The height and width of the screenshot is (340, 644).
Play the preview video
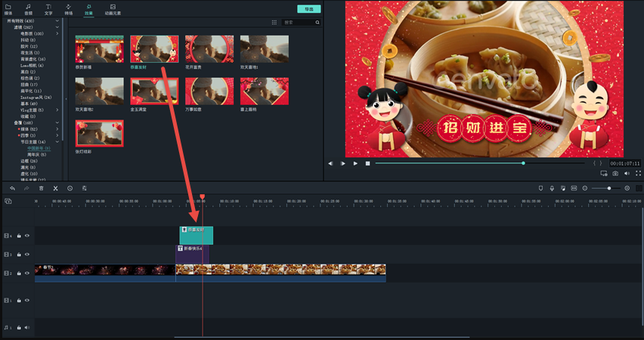click(x=356, y=163)
